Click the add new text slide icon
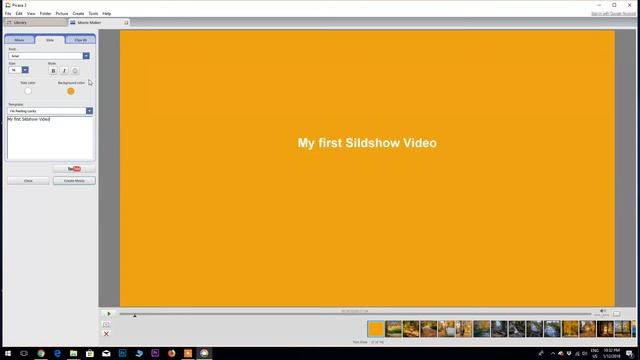 pyautogui.click(x=106, y=324)
